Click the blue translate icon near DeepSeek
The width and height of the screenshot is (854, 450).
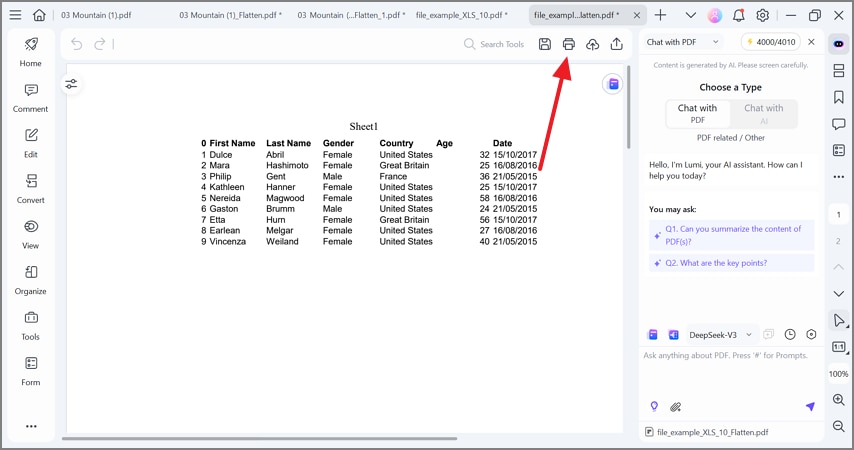coord(673,335)
